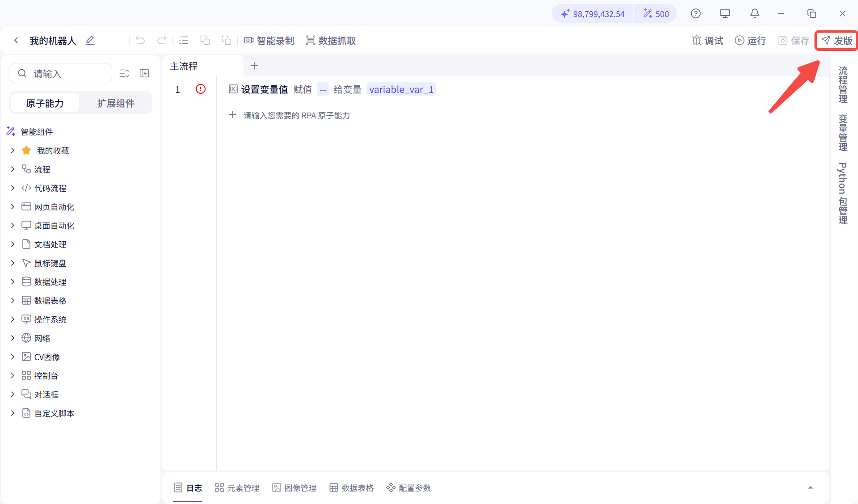858x504 pixels.
Task: Click the 保存 save button
Action: tap(794, 41)
